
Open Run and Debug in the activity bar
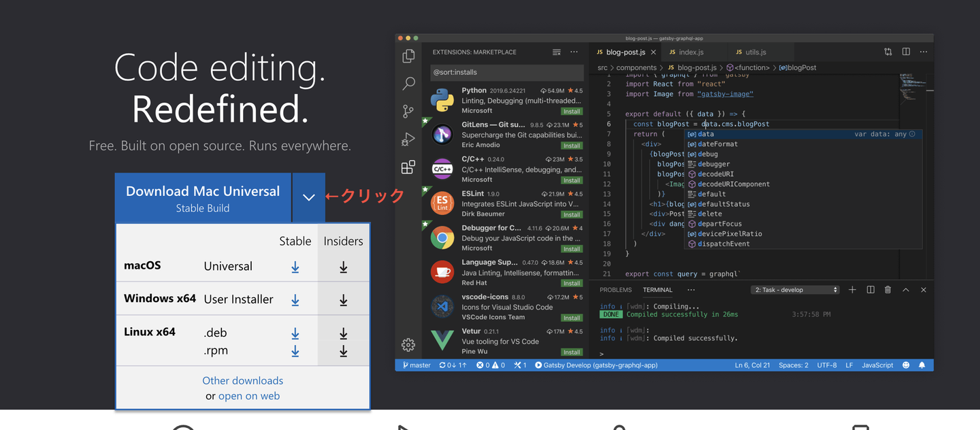pyautogui.click(x=408, y=139)
